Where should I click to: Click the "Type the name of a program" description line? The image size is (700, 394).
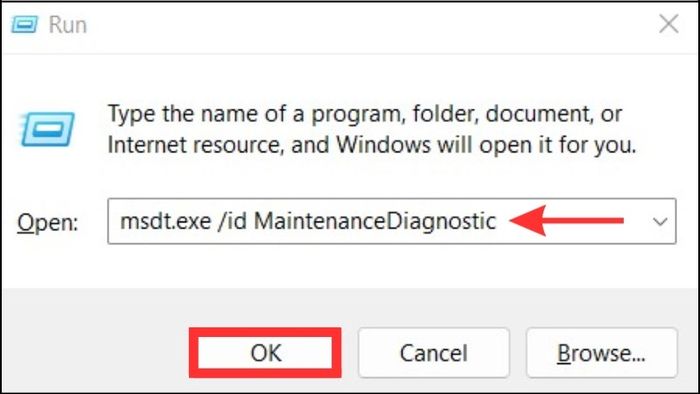point(365,114)
